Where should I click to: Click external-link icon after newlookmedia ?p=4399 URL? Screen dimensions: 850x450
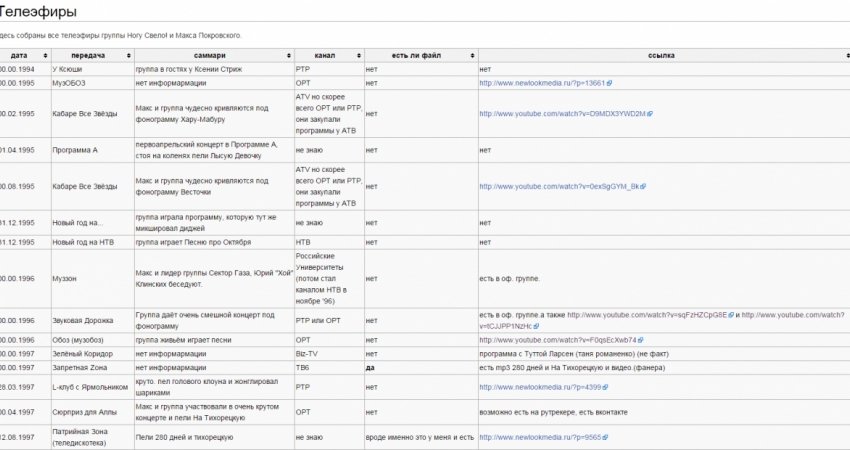pyautogui.click(x=605, y=386)
